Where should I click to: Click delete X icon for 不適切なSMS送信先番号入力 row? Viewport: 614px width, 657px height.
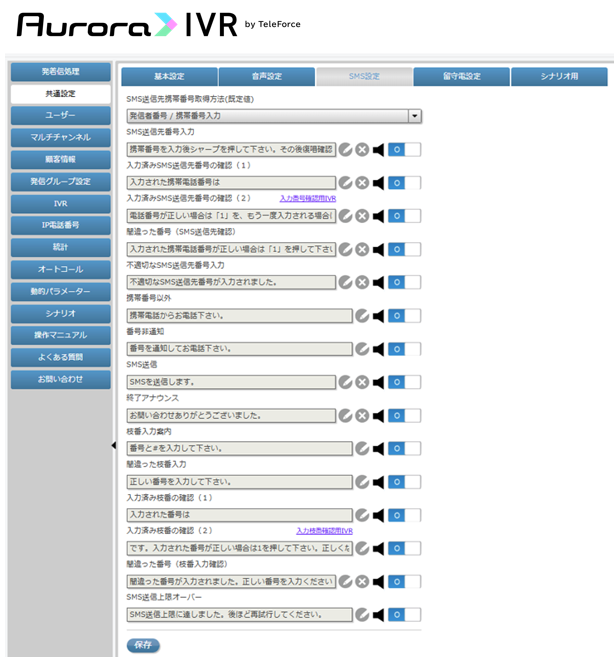(362, 282)
